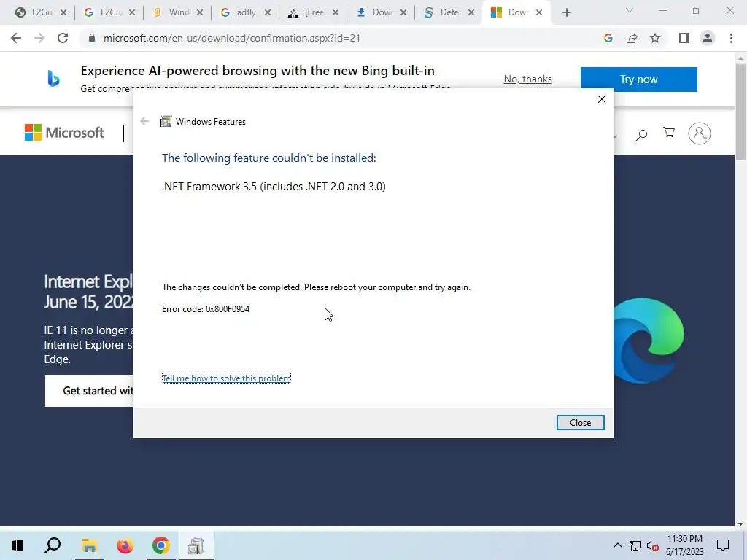Sign in via the account avatar icon
747x560 pixels.
700,133
